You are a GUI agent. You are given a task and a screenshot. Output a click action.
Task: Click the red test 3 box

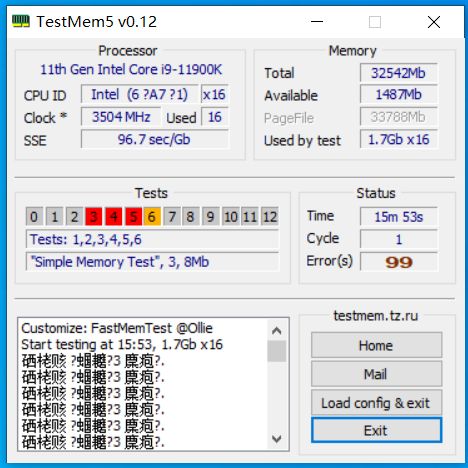pyautogui.click(x=94, y=217)
